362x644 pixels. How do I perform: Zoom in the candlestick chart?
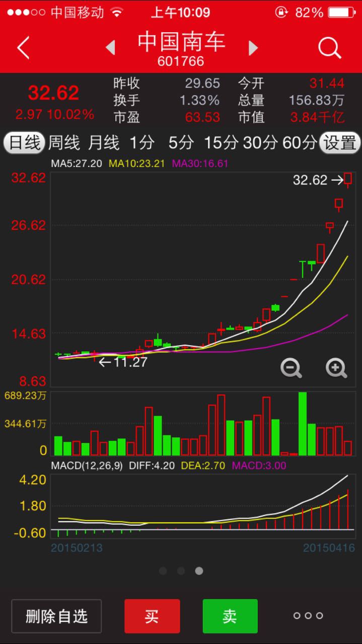(336, 368)
